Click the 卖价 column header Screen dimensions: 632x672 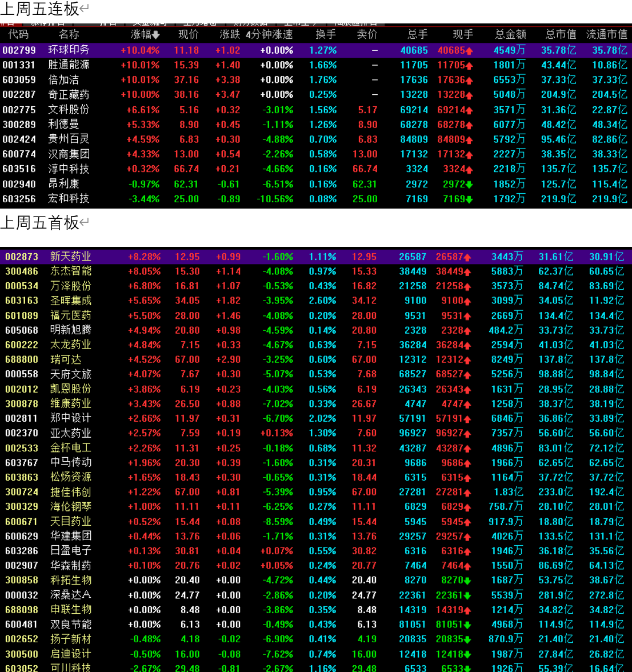367,35
